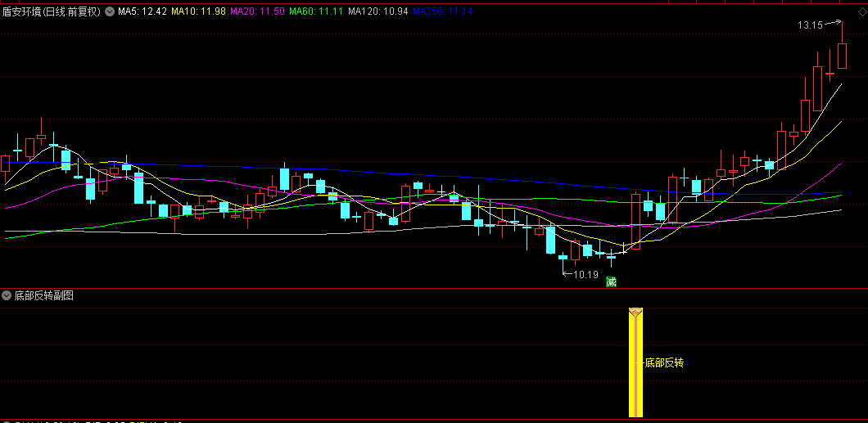Click the orange triangle atop the signal bar
868x423 pixels.
pyautogui.click(x=636, y=312)
